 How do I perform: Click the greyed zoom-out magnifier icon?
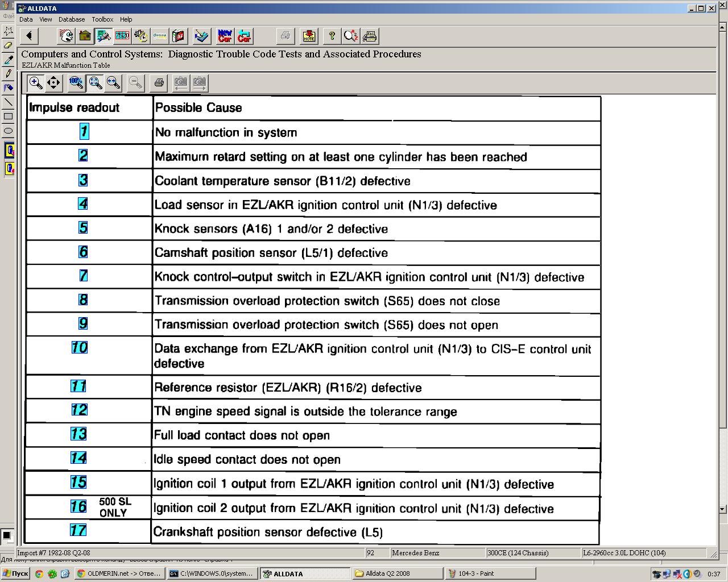pyautogui.click(x=135, y=83)
